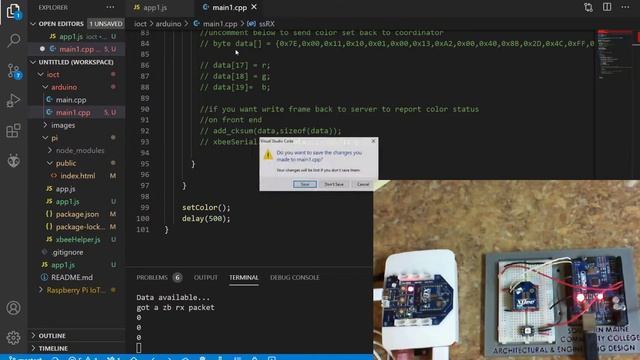Switch to the Problems panel tab
The width and height of the screenshot is (640, 360).
152,278
